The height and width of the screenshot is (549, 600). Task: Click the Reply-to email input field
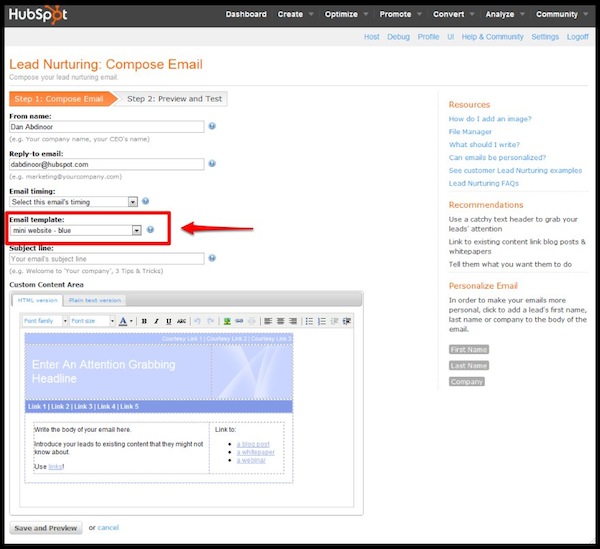coord(107,164)
